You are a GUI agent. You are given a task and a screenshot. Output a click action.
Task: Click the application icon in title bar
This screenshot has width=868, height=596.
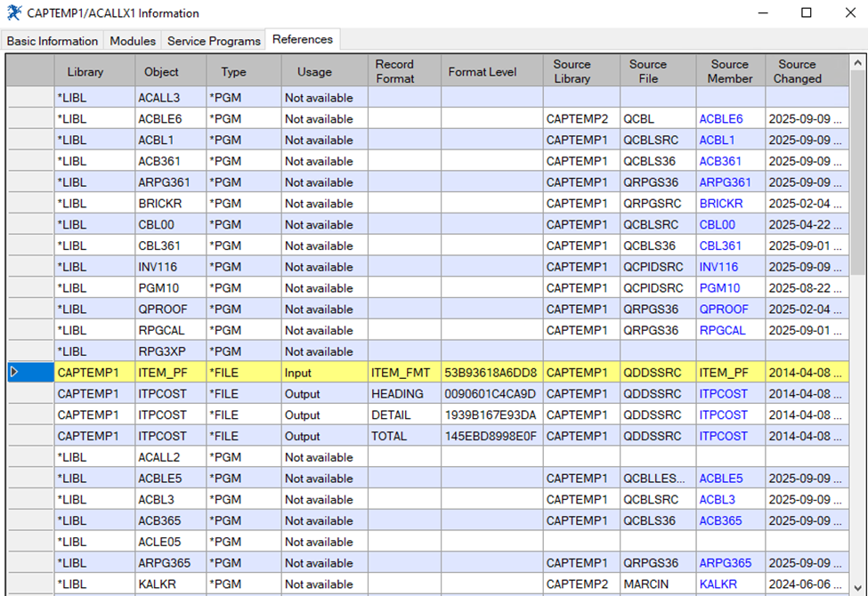tap(13, 13)
